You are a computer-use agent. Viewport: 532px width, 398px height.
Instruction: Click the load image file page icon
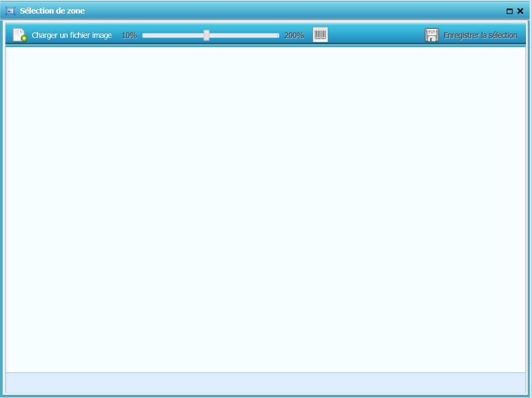(x=19, y=35)
